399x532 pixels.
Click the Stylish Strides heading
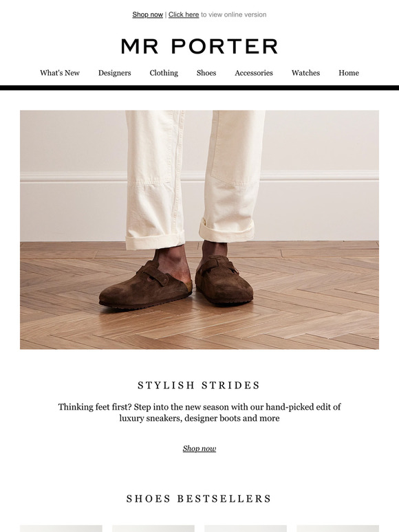tap(199, 386)
